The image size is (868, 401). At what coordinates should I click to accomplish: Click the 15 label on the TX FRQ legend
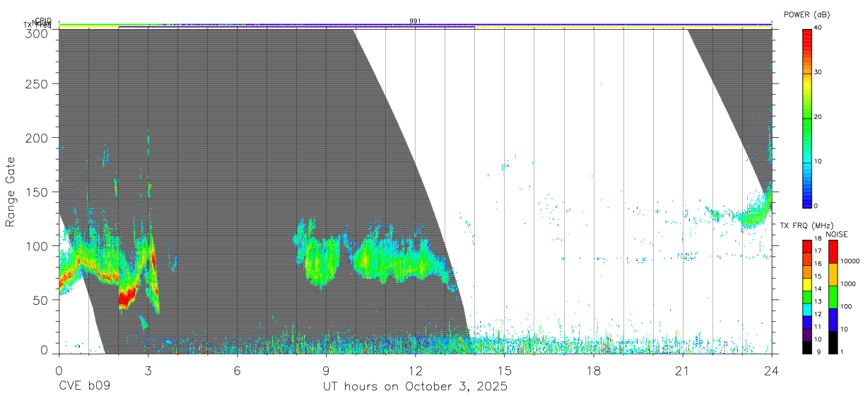tap(817, 277)
